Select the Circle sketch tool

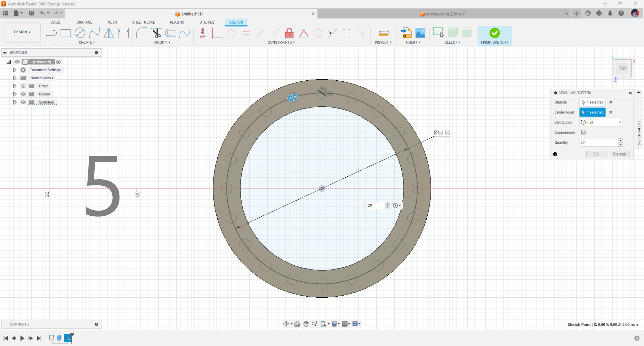click(80, 33)
